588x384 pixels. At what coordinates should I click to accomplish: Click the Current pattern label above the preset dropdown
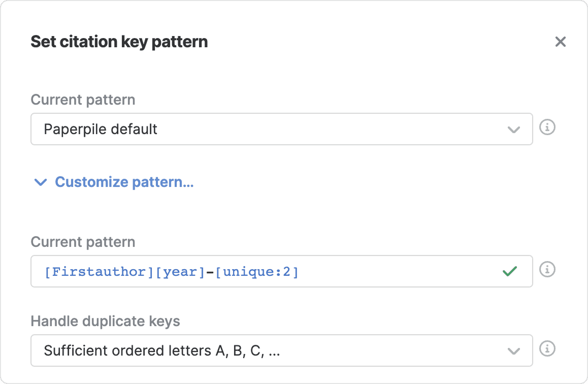point(83,100)
